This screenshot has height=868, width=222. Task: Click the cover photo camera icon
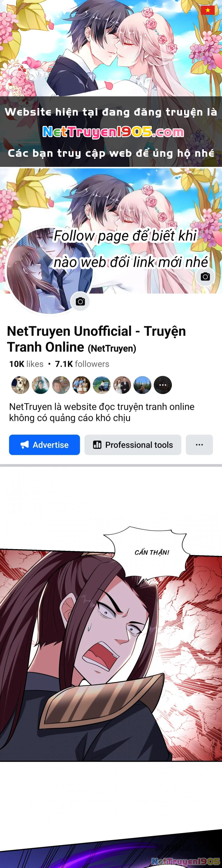pos(205,277)
